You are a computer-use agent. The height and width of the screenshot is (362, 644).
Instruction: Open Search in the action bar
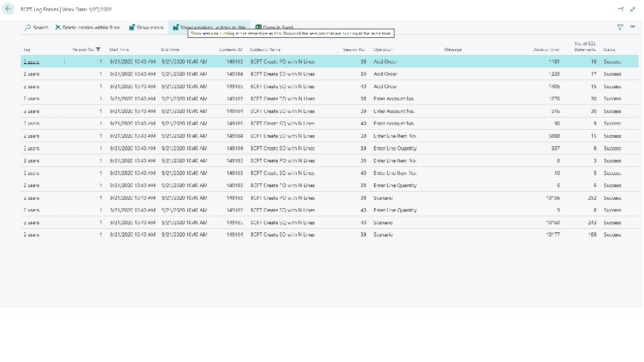(x=36, y=28)
